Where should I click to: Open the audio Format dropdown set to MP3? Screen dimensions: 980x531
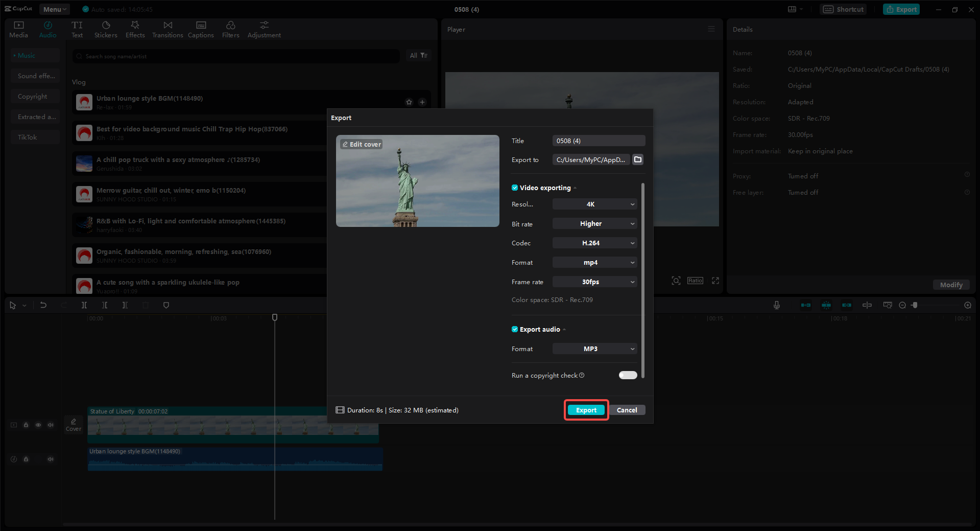pyautogui.click(x=594, y=349)
